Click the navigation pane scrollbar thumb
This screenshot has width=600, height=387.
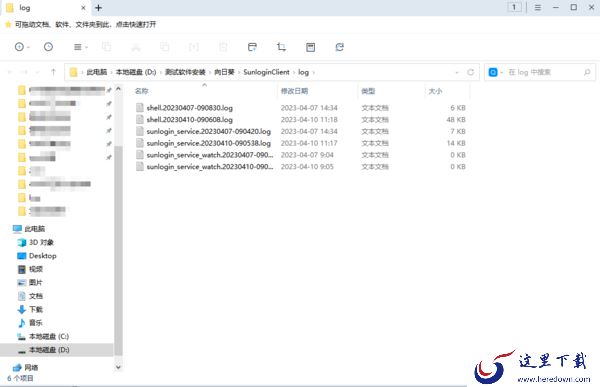click(118, 251)
